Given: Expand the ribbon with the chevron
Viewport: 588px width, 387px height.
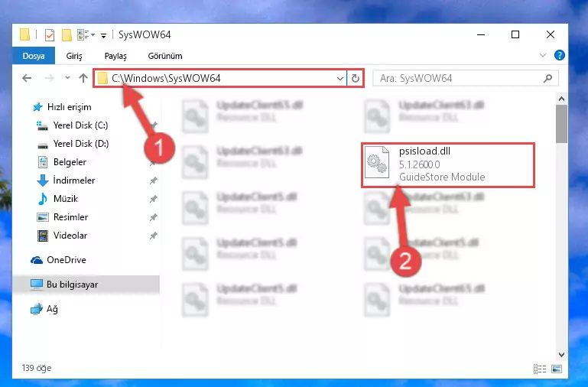Looking at the screenshot, I should [542, 56].
